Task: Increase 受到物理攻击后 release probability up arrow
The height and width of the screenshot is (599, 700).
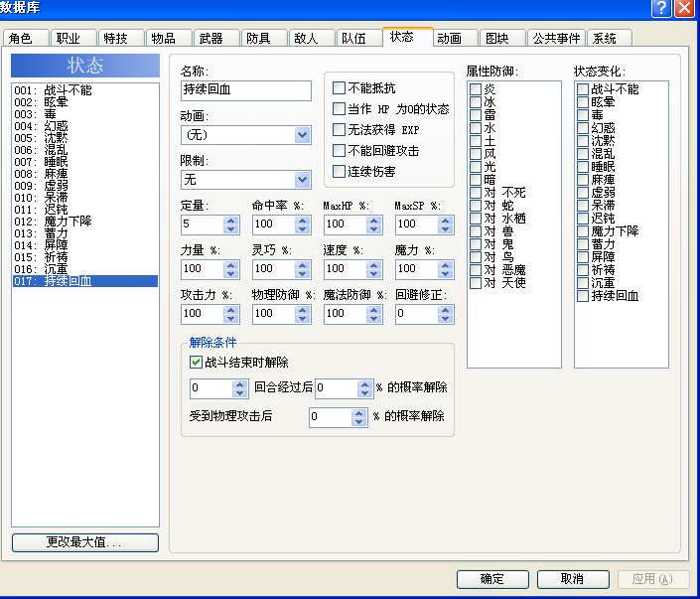Action: coord(358,413)
